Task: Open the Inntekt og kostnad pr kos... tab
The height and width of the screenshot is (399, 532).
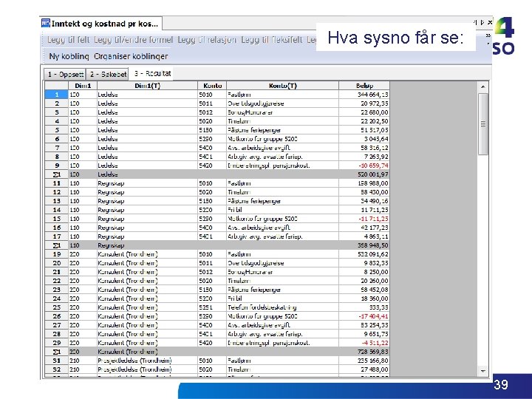Action: coord(100,24)
